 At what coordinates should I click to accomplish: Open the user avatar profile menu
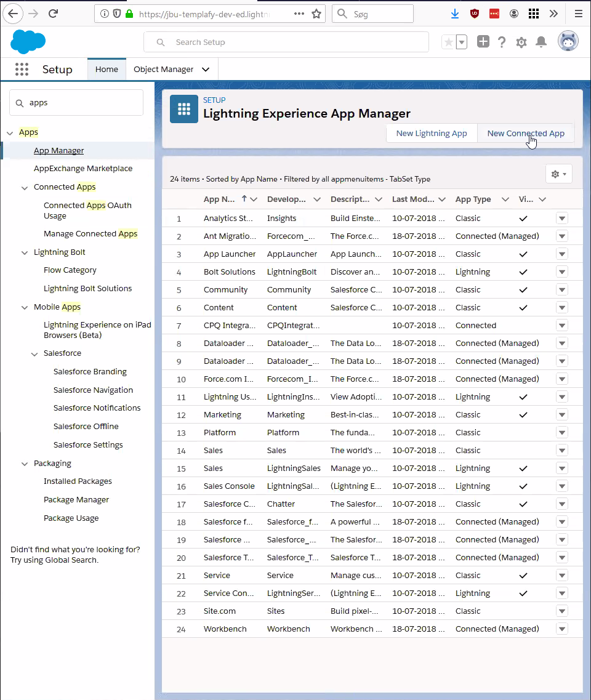click(x=568, y=41)
